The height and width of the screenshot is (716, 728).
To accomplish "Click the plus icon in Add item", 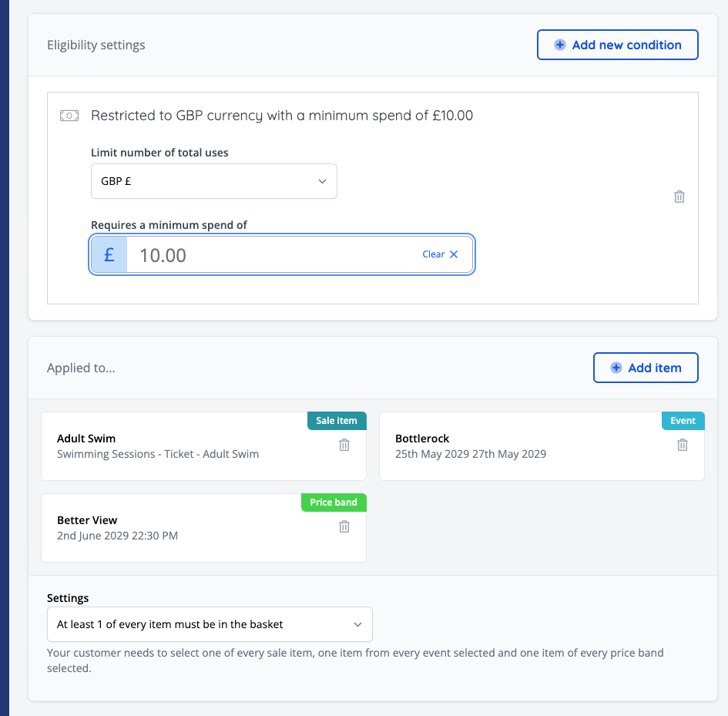I will tap(616, 368).
